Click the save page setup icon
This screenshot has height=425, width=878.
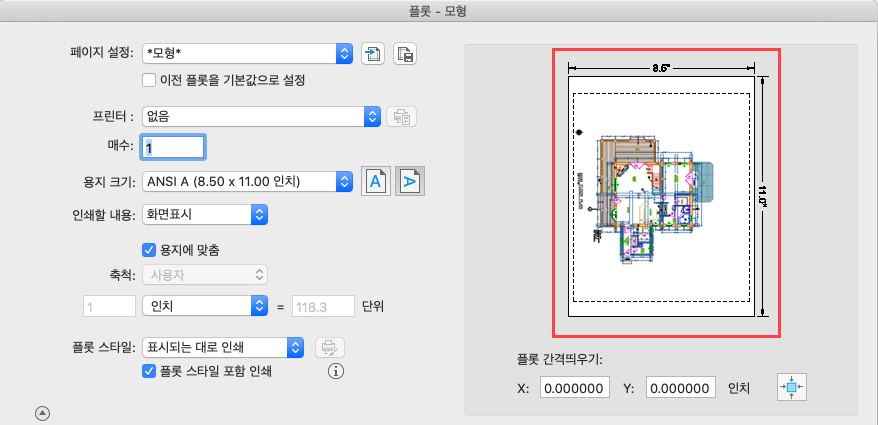tap(405, 54)
